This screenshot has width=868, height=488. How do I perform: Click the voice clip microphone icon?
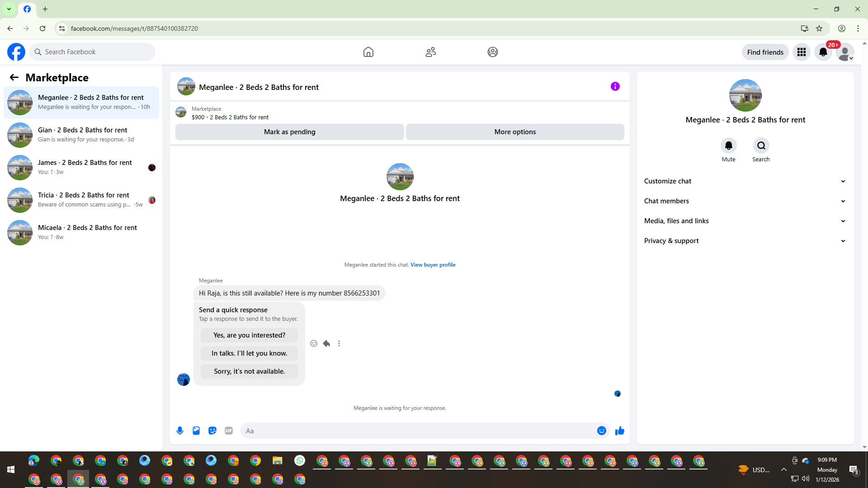pos(180,431)
